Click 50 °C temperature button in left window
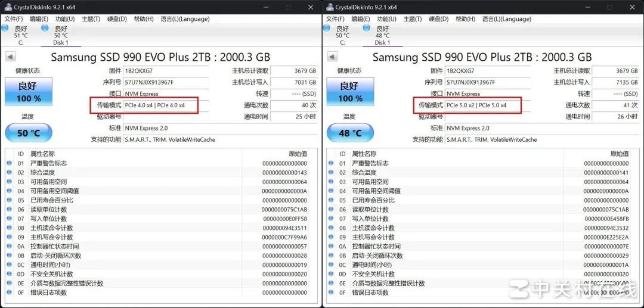 pyautogui.click(x=29, y=133)
